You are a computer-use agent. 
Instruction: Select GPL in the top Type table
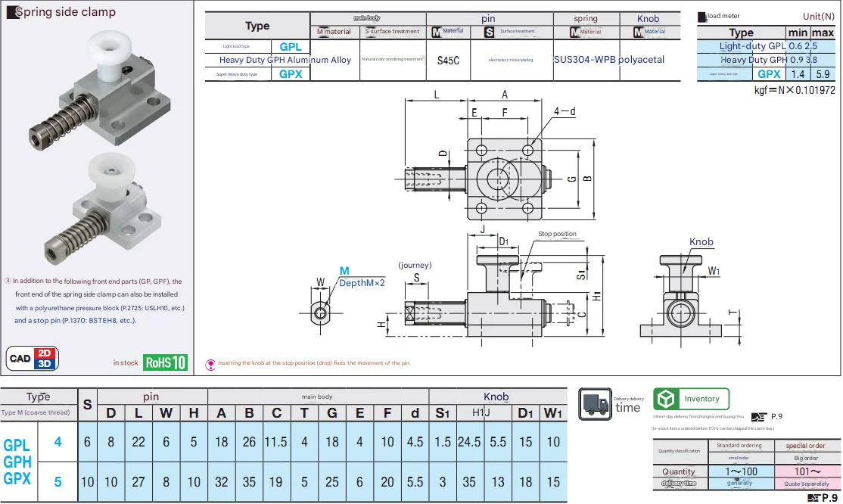coord(291,46)
